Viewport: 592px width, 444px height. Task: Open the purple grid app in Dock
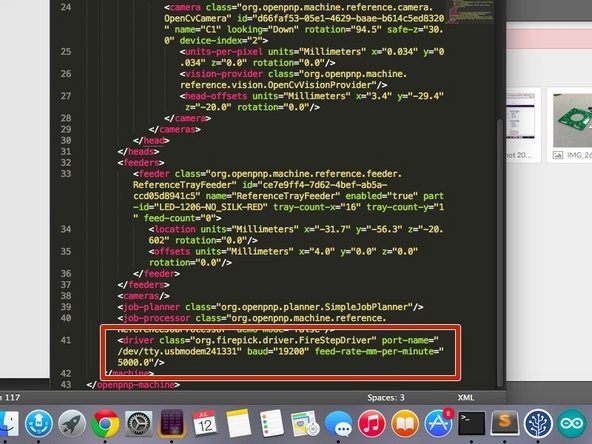[x=172, y=423]
